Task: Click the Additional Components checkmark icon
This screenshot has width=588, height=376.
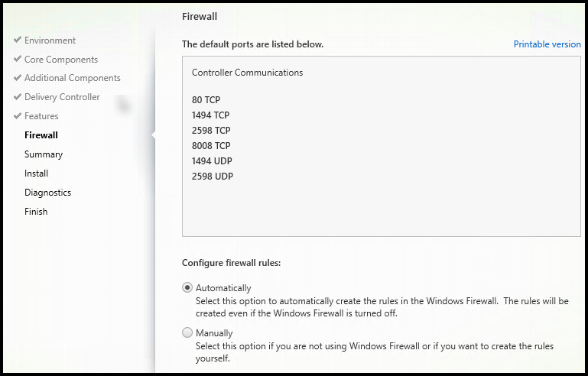Action: coord(17,77)
